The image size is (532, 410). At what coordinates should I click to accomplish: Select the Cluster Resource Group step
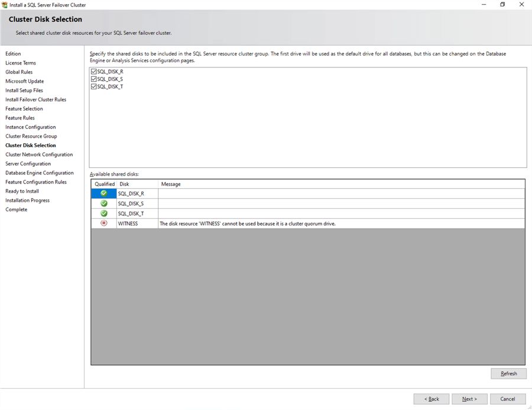tap(31, 136)
